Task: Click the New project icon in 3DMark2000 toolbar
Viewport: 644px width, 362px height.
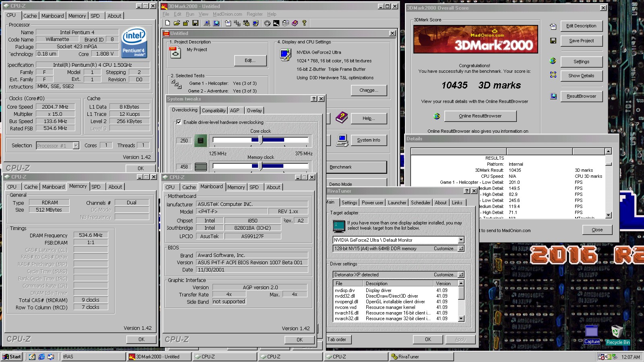Action: point(167,23)
